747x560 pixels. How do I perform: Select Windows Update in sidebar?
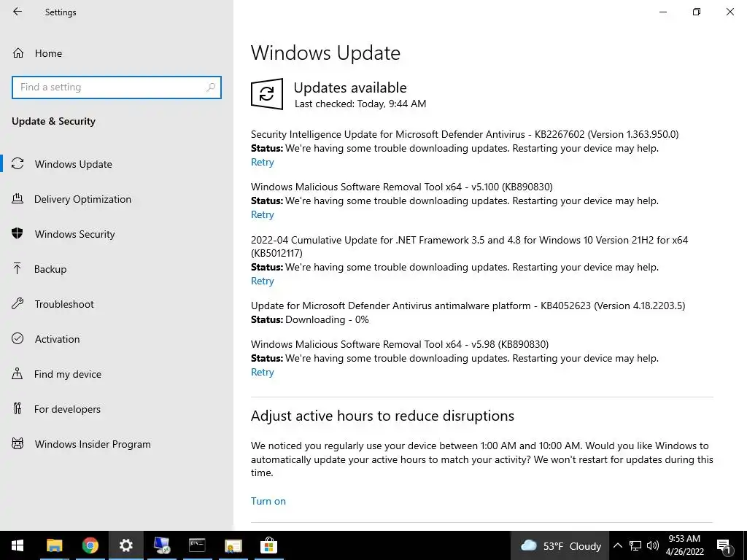tap(74, 164)
